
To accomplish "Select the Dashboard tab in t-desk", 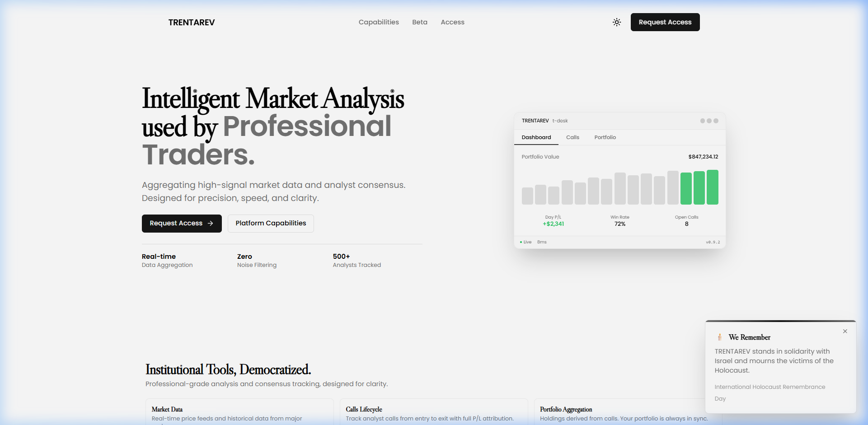I will (536, 137).
